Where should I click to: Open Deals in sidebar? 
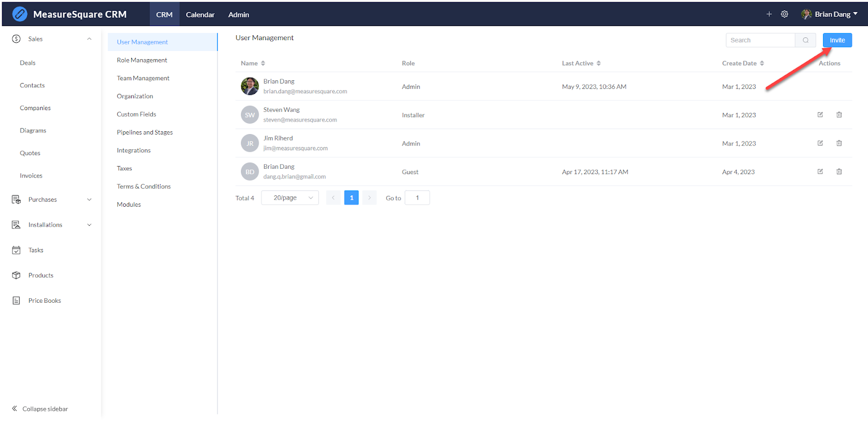pyautogui.click(x=28, y=63)
